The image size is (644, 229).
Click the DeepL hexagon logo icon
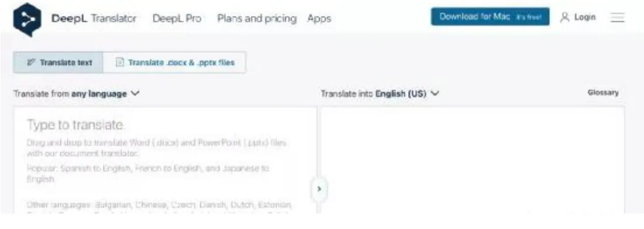coord(28,20)
